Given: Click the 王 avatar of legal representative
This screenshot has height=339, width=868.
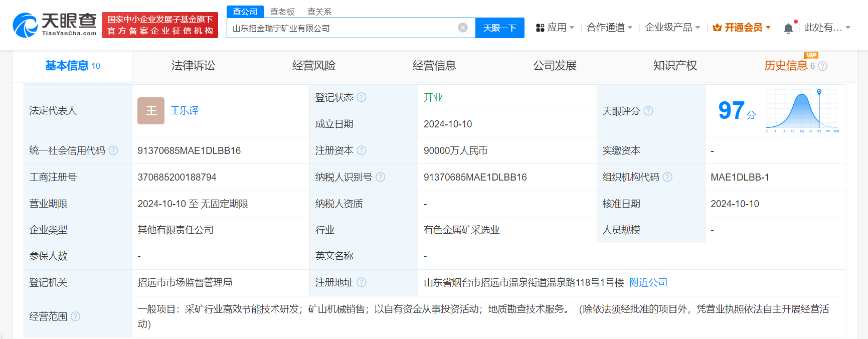Looking at the screenshot, I should [x=151, y=111].
